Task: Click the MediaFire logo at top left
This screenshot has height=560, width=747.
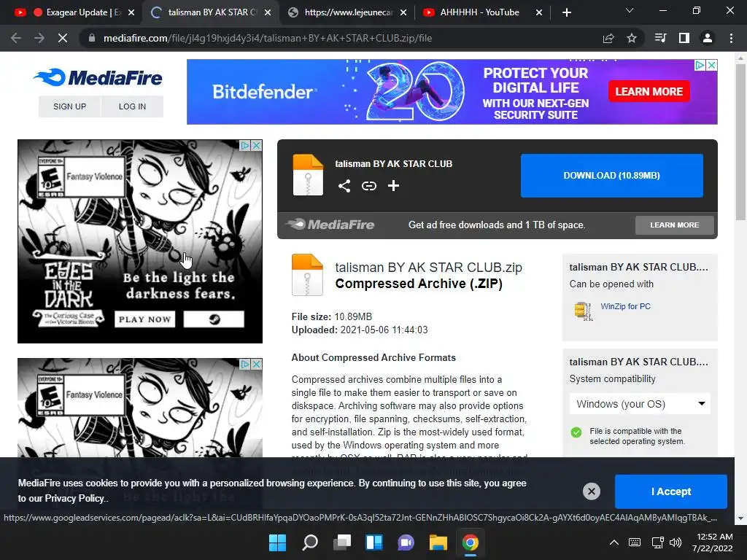Action: pos(98,77)
